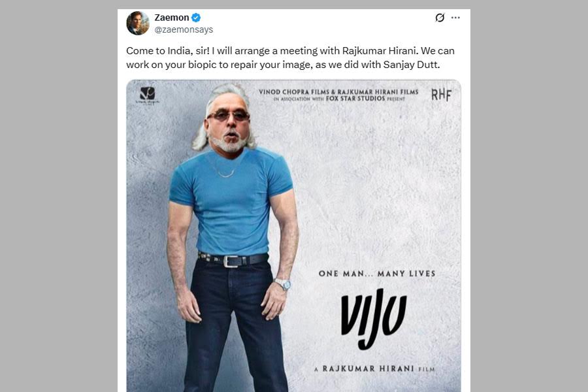Image resolution: width=588 pixels, height=392 pixels.
Task: Click the blue verified badge beside Zaemon
Action: coord(196,18)
